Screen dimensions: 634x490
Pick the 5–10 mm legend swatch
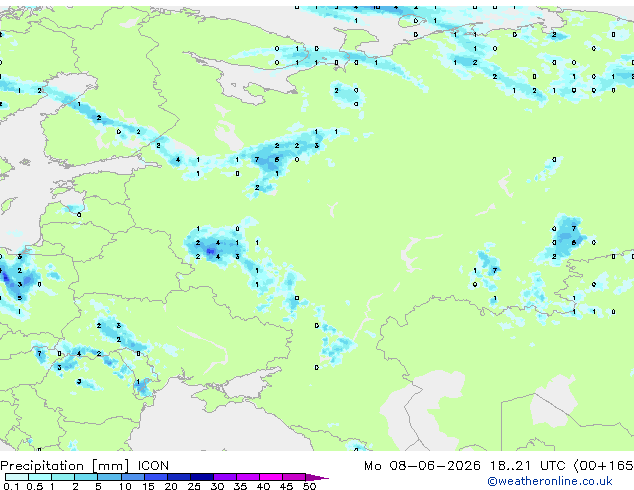click(109, 477)
